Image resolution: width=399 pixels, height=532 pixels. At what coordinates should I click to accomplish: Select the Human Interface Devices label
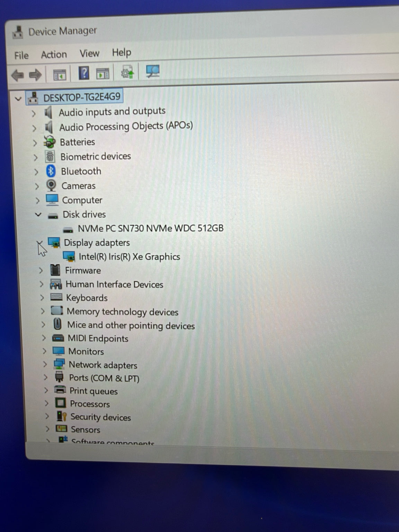coord(114,284)
